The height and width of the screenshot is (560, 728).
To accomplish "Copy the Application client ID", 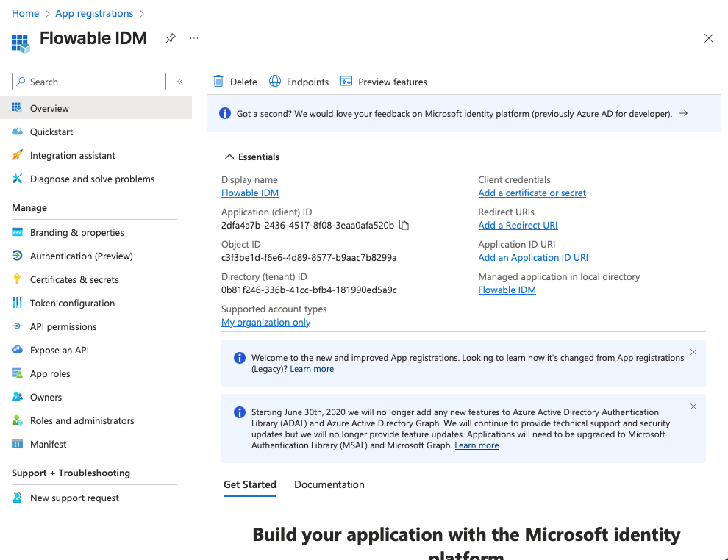I will pyautogui.click(x=403, y=225).
